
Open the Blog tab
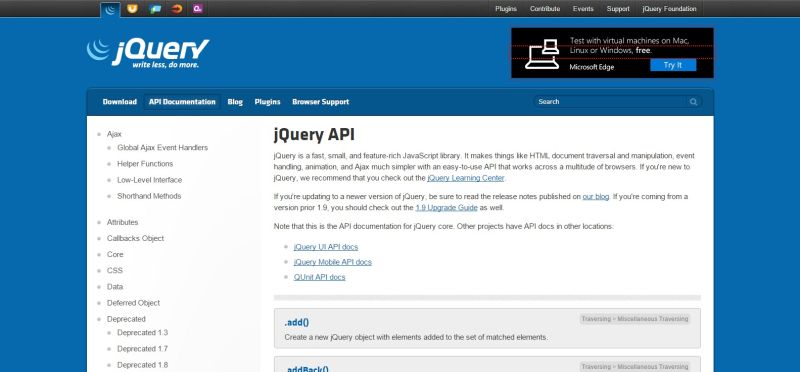[x=235, y=102]
